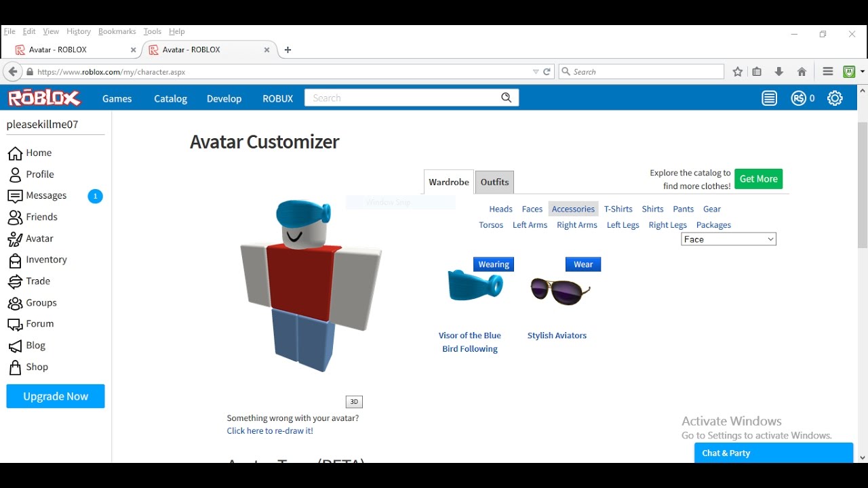Open Games in the top navigation
Image resolution: width=868 pixels, height=488 pixels.
coord(117,98)
